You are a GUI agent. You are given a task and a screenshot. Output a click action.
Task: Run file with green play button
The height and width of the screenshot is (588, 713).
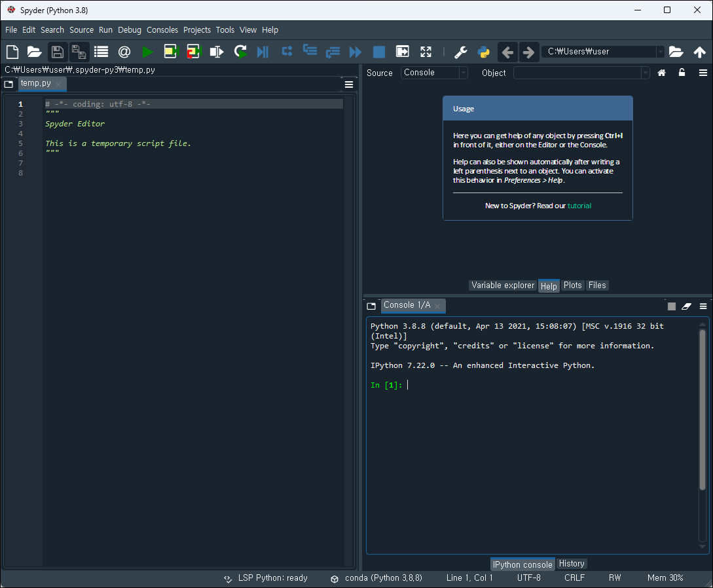[x=147, y=52]
